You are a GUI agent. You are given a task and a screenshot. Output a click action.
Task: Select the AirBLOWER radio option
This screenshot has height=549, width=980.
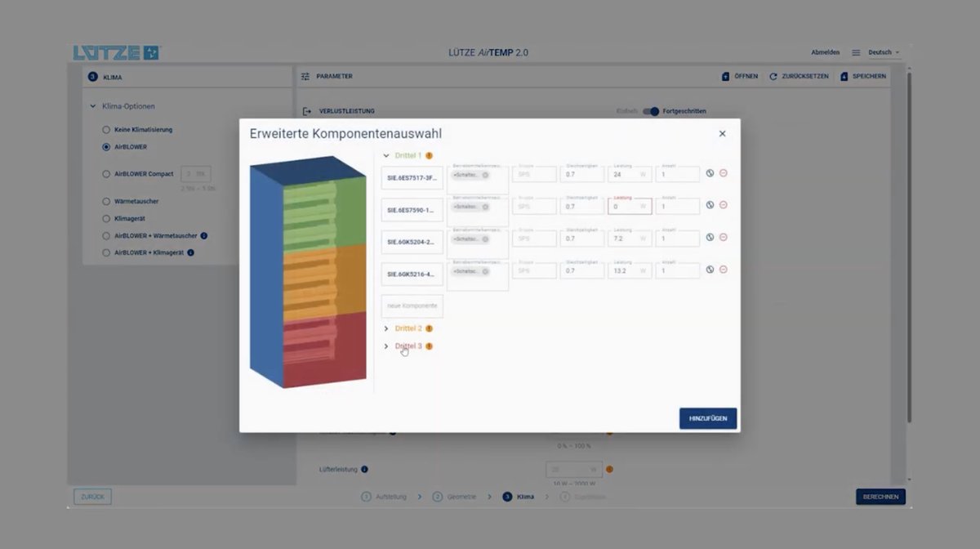[106, 147]
